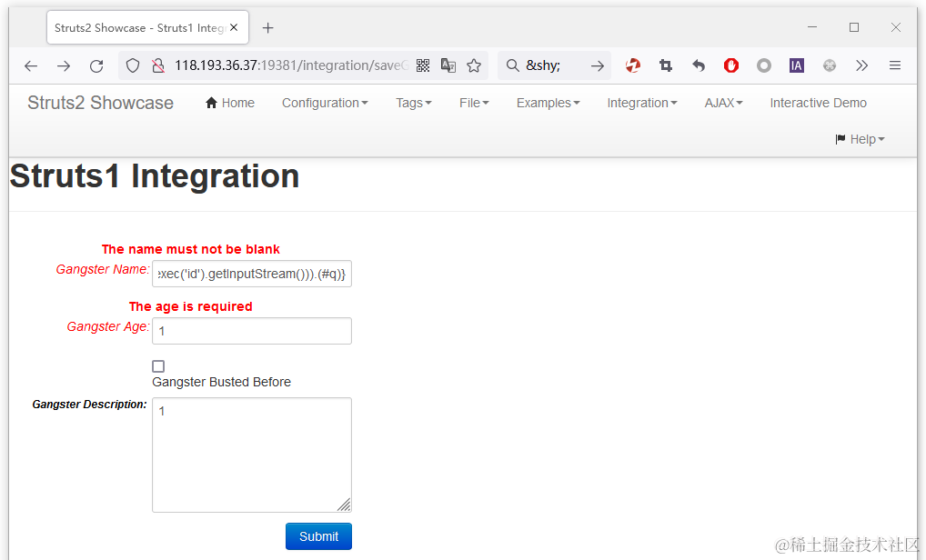
Task: Toggle Gangster Busted Before checkbox
Action: click(158, 365)
